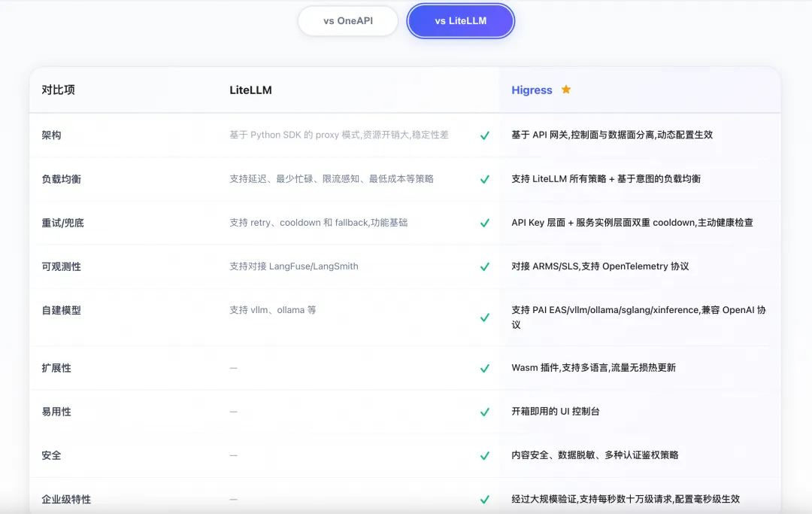Click the checkmark for 可观测性
The image size is (812, 514).
pos(484,266)
